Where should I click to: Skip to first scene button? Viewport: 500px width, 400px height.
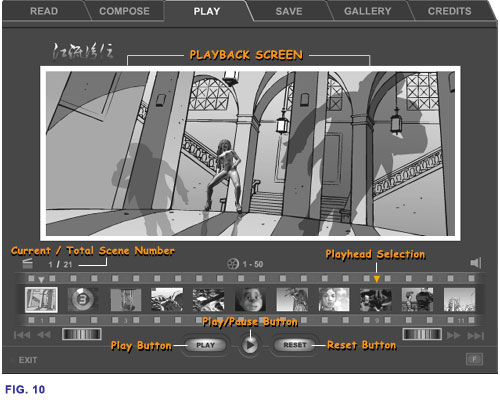[x=22, y=335]
